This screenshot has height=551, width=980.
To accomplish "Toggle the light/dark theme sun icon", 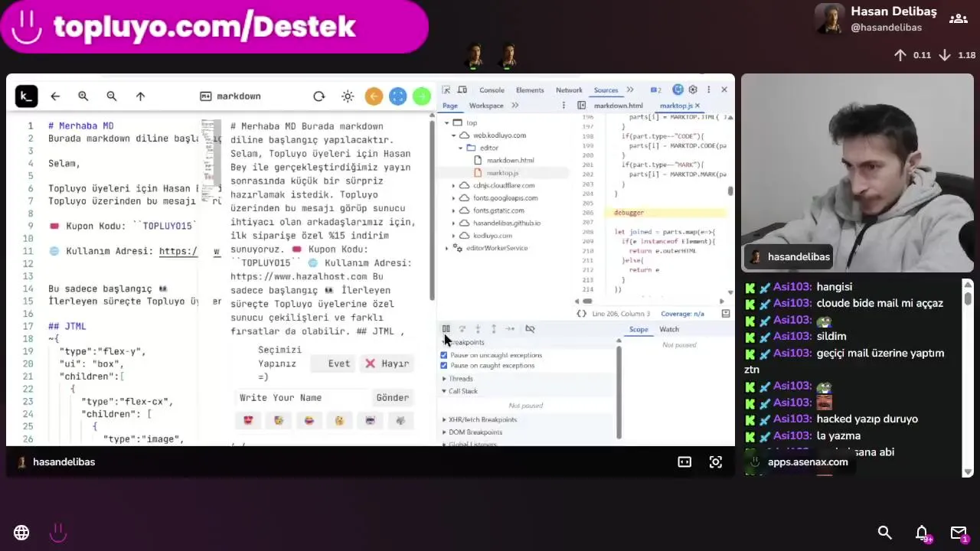I will tap(348, 96).
